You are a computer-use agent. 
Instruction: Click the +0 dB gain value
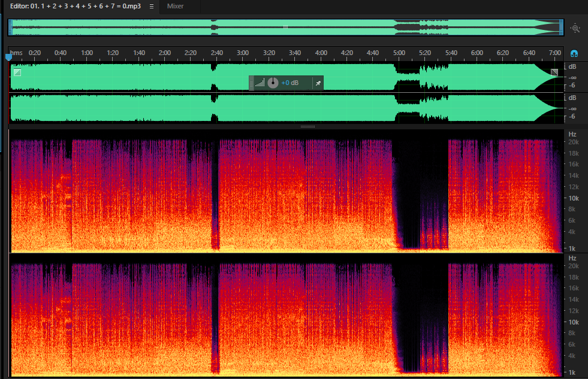(x=290, y=83)
